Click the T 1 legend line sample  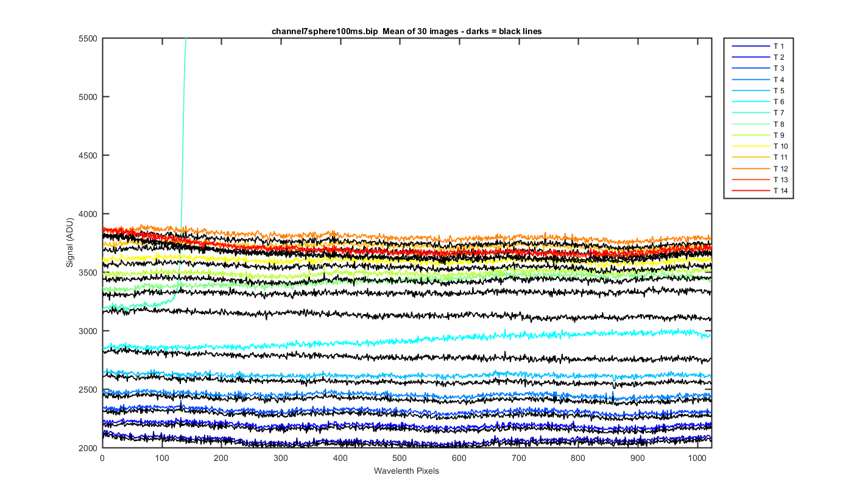pos(750,46)
